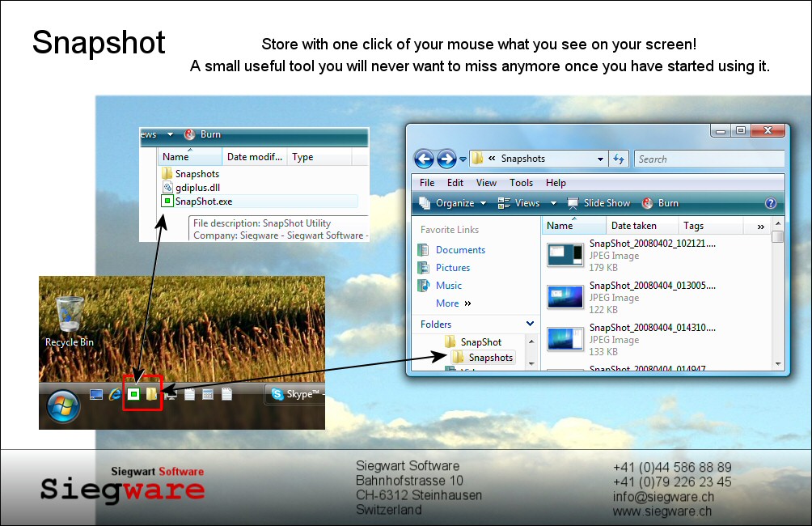Click the www.siegware.ch website address
The width and height of the screenshot is (812, 526).
point(662,511)
